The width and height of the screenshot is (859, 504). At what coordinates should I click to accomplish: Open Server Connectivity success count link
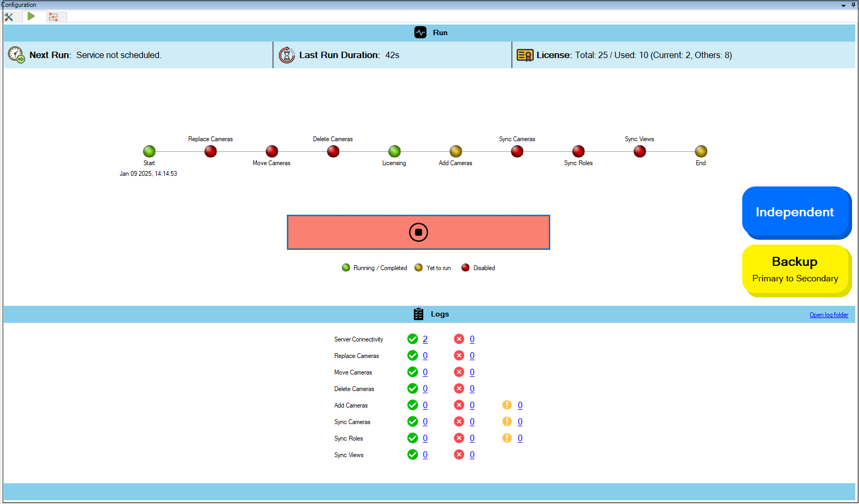(x=425, y=339)
